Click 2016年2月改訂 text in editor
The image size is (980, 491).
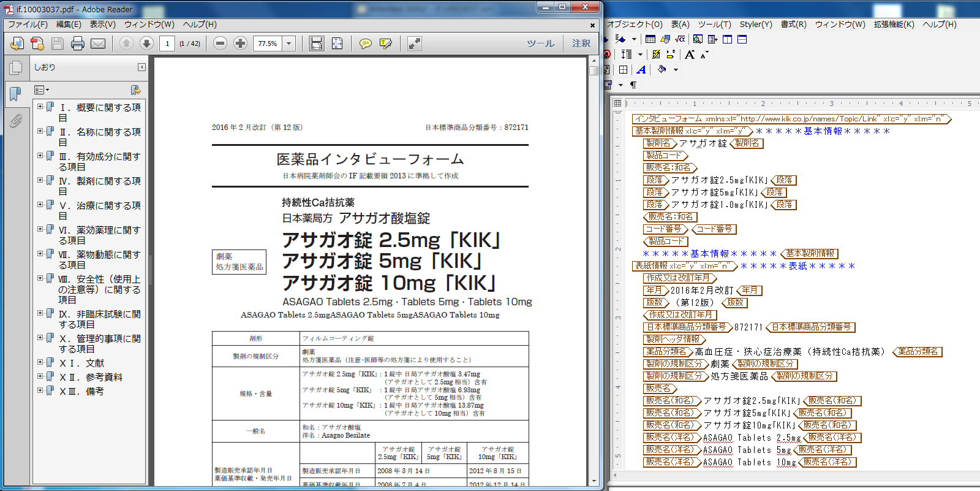[701, 291]
